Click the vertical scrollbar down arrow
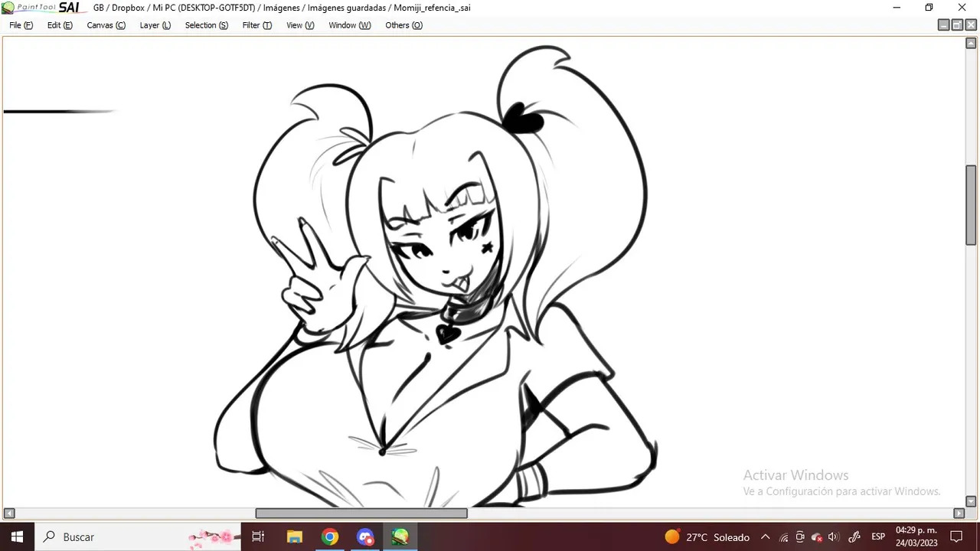This screenshot has width=980, height=551. 971,502
